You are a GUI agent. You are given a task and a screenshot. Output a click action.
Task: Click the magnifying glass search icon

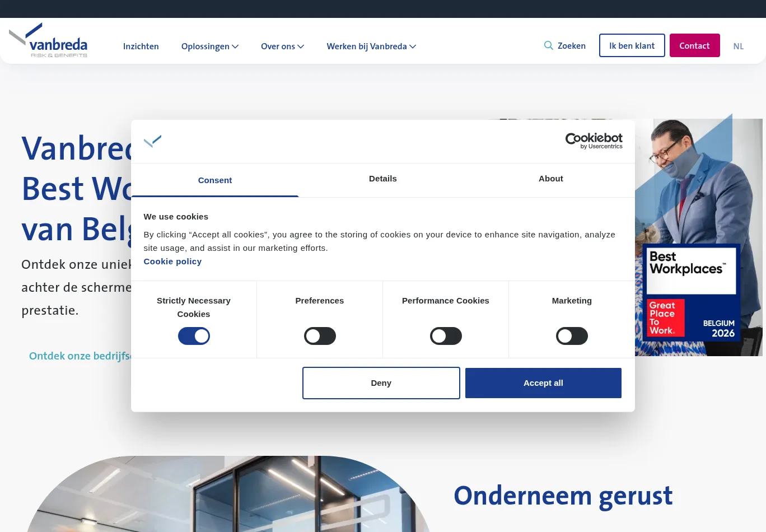pos(549,45)
